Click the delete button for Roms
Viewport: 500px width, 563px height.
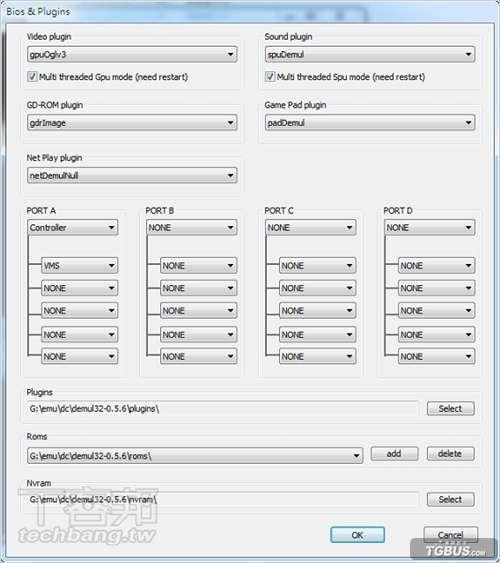[450, 454]
